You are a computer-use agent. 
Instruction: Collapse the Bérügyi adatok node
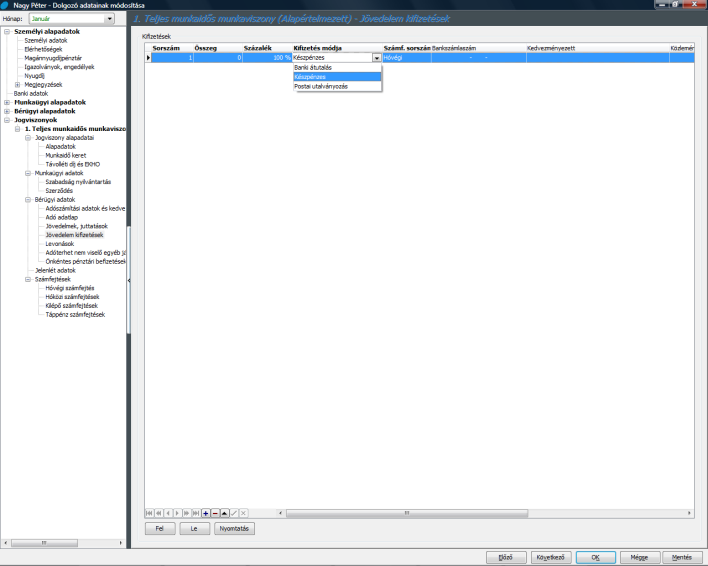click(28, 199)
